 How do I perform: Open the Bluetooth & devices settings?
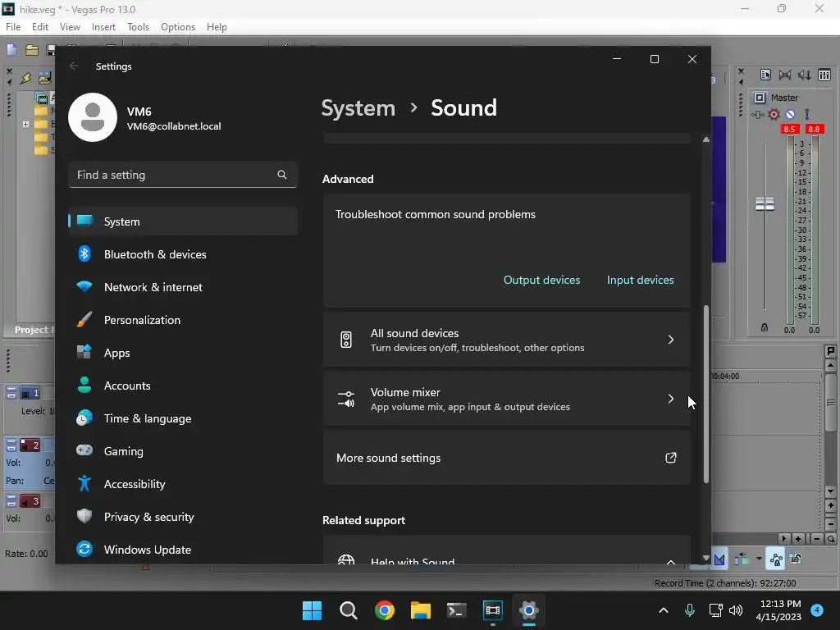(183, 254)
